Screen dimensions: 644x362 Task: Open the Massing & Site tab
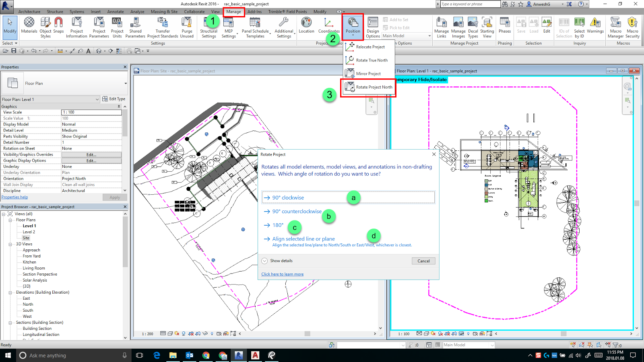click(164, 12)
